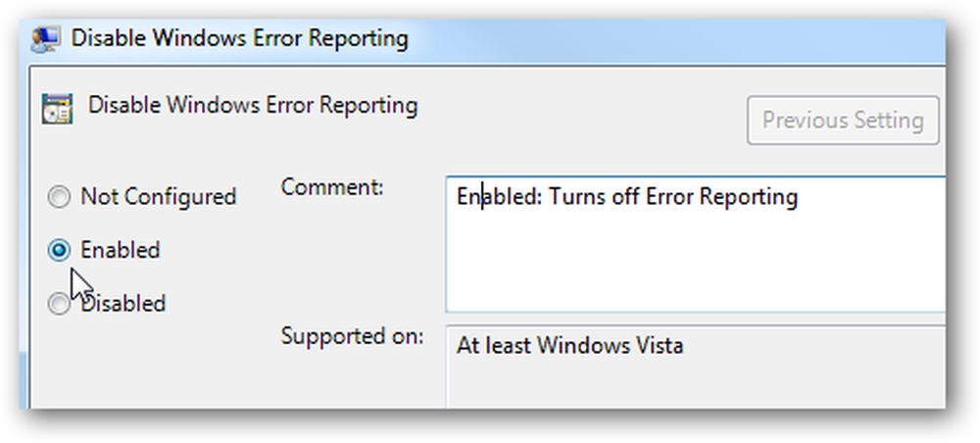Select the Not Configured radio button
Image resolution: width=980 pixels, height=443 pixels.
pos(59,198)
